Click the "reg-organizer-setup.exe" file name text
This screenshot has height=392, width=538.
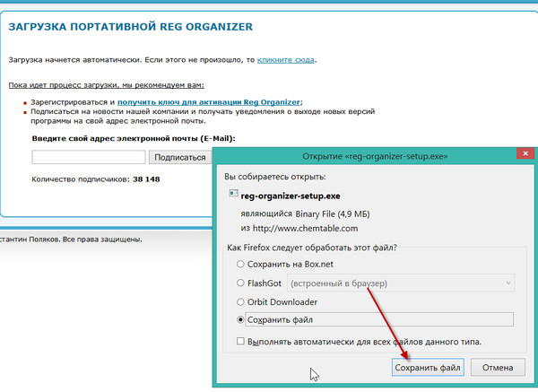[291, 196]
